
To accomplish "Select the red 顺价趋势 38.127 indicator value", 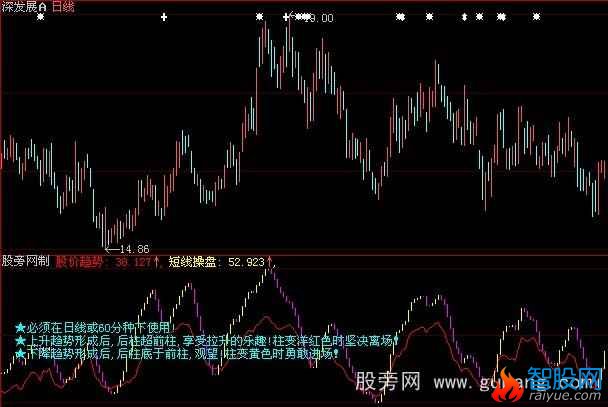I will [x=107, y=262].
